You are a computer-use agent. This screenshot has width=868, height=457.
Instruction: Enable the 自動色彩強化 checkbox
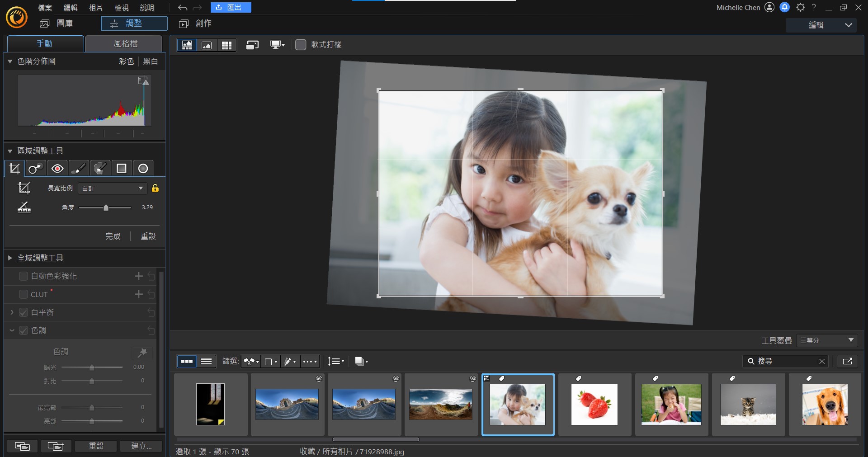point(24,276)
